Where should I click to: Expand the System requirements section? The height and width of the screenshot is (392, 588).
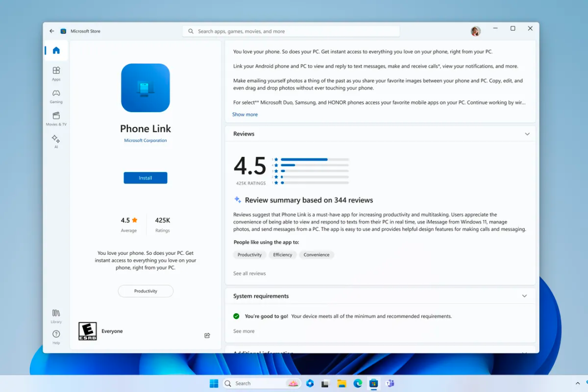(x=524, y=296)
